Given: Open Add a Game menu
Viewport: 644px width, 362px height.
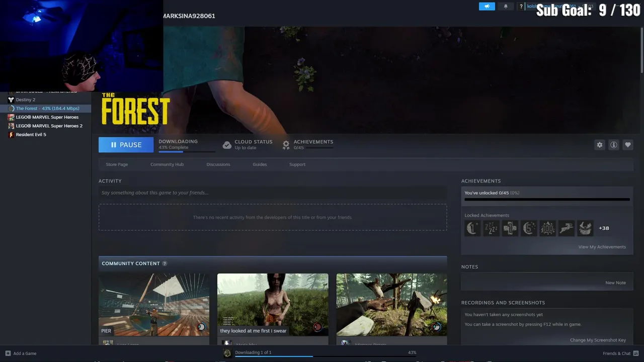Looking at the screenshot, I should [x=21, y=353].
